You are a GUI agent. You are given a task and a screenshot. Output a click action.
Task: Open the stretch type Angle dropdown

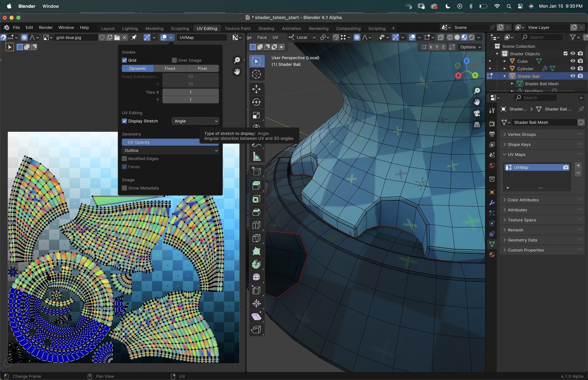pyautogui.click(x=196, y=121)
